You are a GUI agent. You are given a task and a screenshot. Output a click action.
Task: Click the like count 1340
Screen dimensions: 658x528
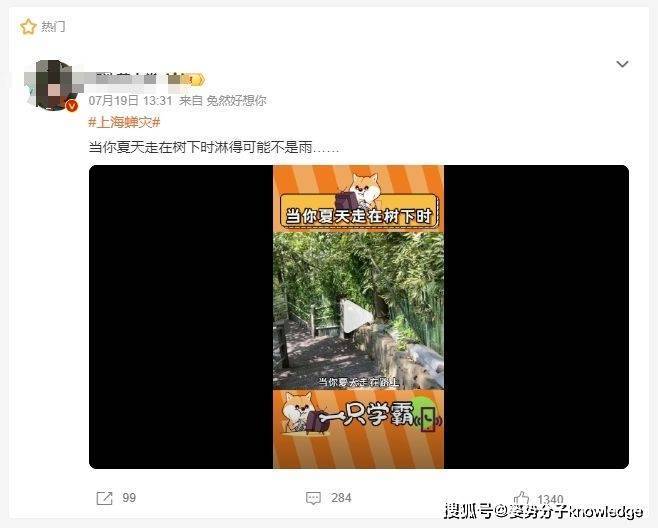pyautogui.click(x=550, y=499)
